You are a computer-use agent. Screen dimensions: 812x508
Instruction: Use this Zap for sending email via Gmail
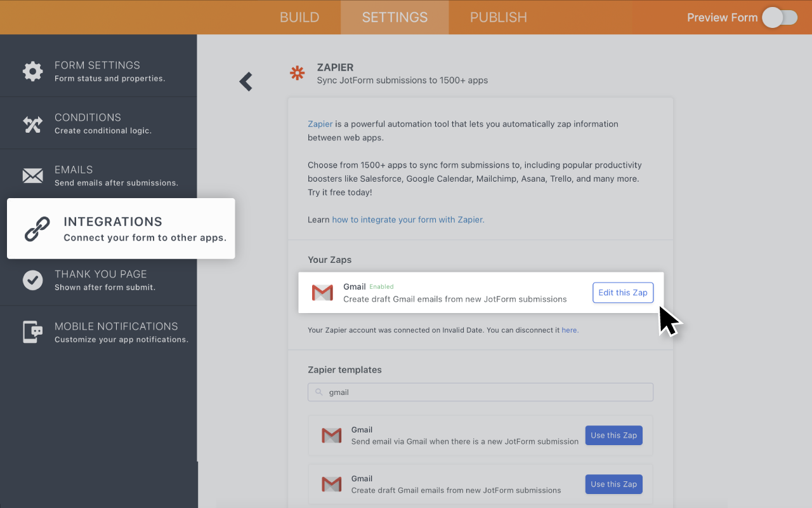click(613, 435)
